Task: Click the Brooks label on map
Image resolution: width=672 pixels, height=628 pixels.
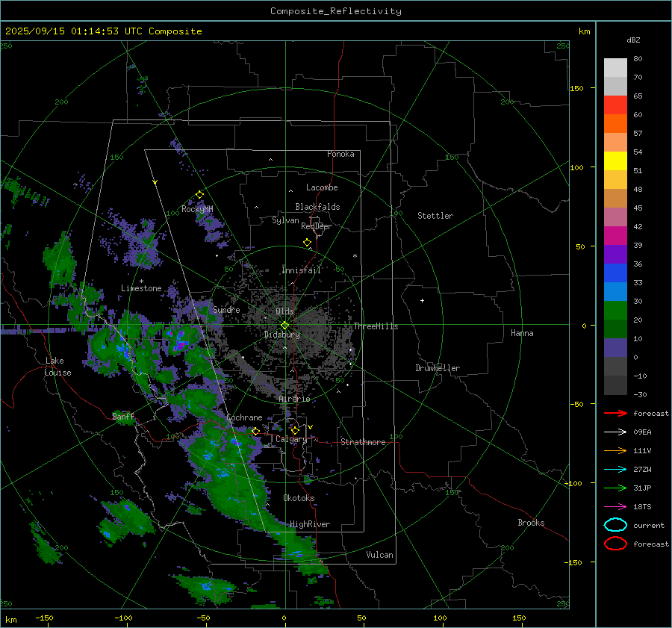Action: point(531,523)
